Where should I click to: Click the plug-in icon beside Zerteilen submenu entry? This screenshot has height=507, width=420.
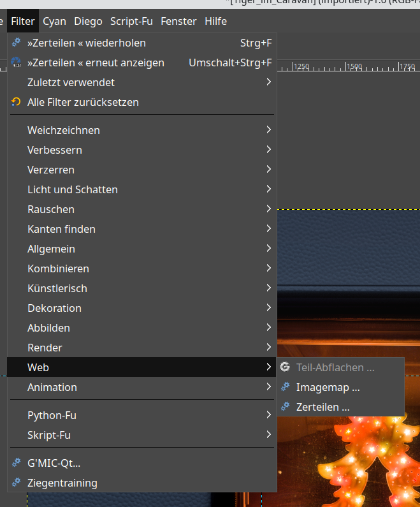(285, 406)
